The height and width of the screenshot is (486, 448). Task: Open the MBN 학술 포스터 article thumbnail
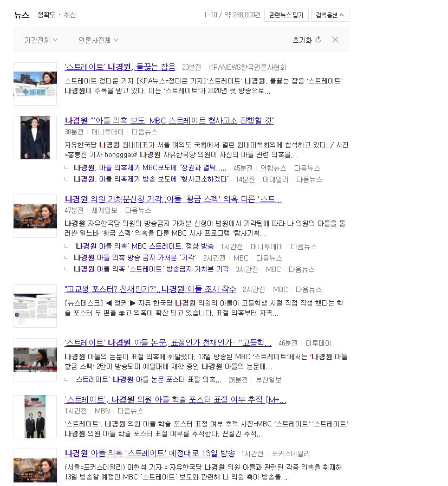pos(35,417)
